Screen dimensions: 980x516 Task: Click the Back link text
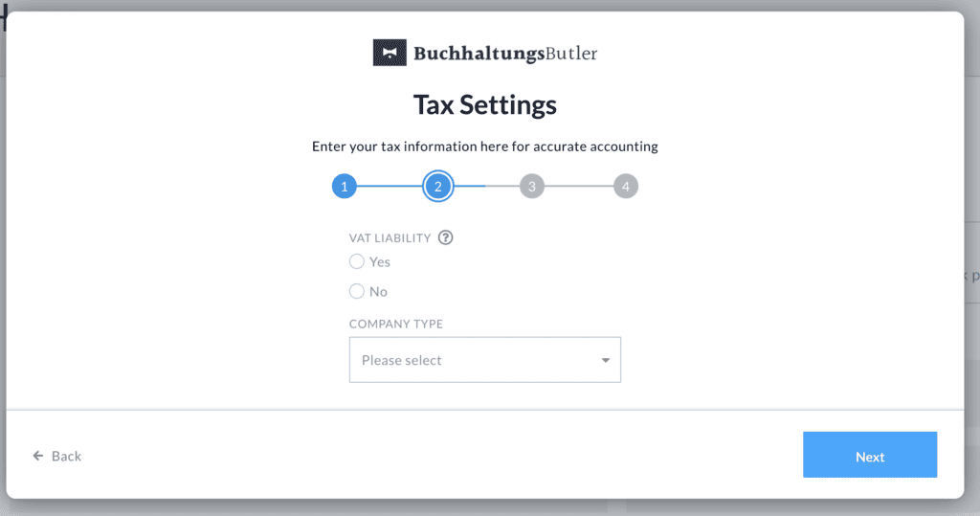[66, 456]
